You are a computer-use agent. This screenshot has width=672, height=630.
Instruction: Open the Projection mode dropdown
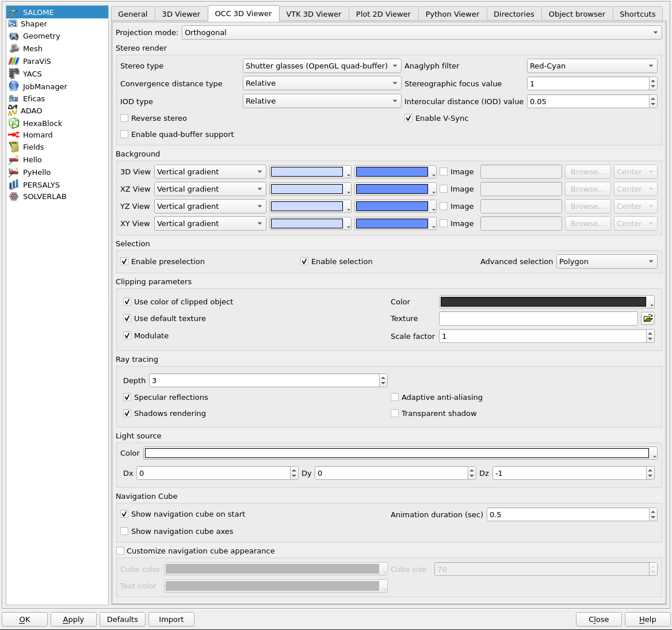[422, 33]
